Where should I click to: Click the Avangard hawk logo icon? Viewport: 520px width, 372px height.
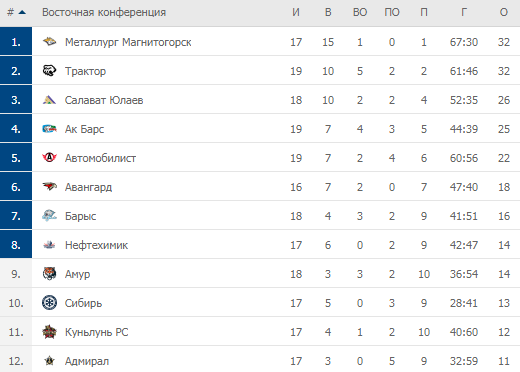(49, 186)
